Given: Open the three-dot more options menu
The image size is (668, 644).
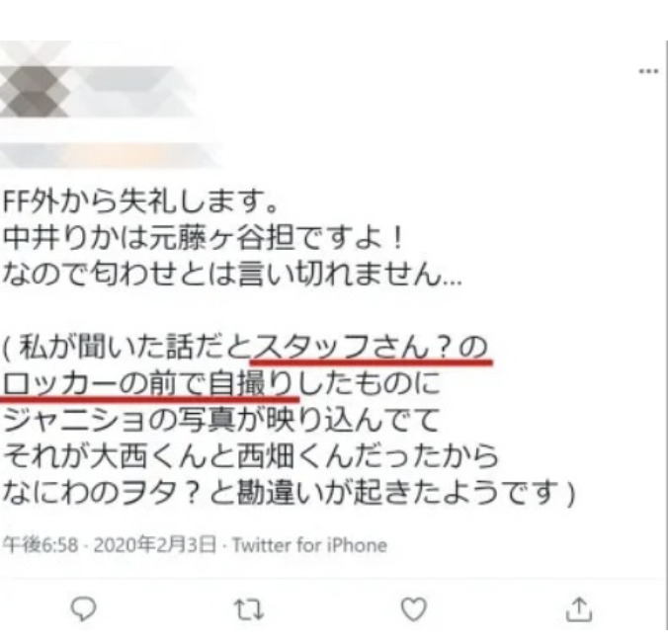Looking at the screenshot, I should [x=649, y=71].
